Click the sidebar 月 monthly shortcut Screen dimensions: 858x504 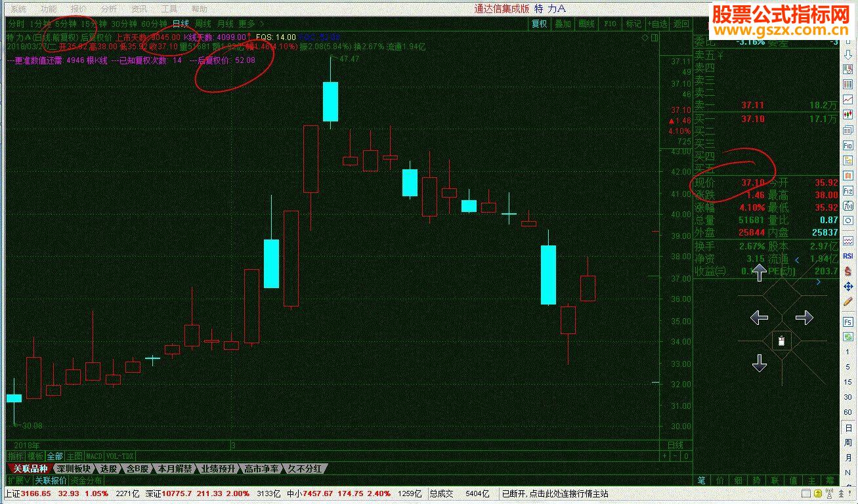[848, 457]
